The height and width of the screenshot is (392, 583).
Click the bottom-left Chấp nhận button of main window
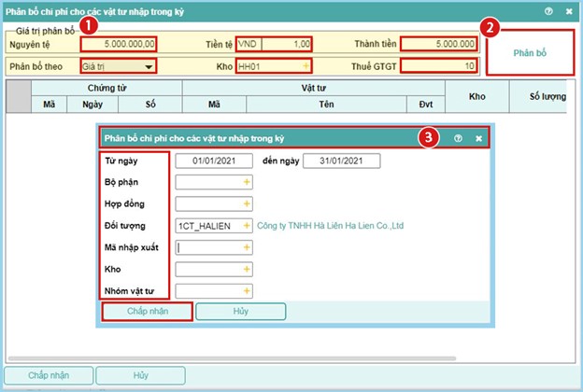tap(48, 374)
